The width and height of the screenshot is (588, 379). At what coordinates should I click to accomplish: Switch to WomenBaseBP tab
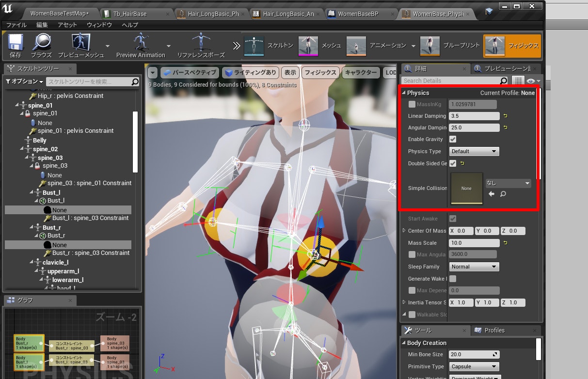point(360,14)
